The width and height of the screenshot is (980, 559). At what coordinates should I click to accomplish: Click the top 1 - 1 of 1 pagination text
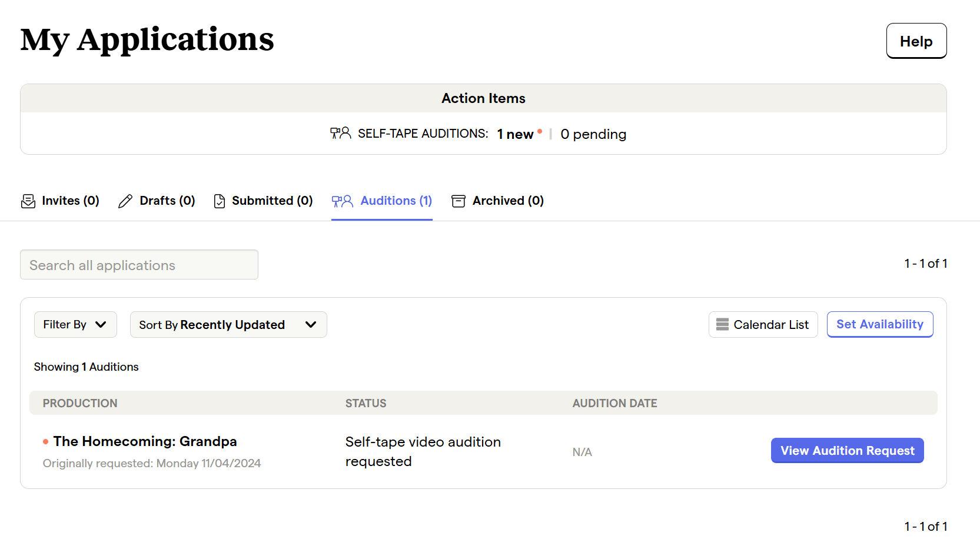pyautogui.click(x=926, y=264)
